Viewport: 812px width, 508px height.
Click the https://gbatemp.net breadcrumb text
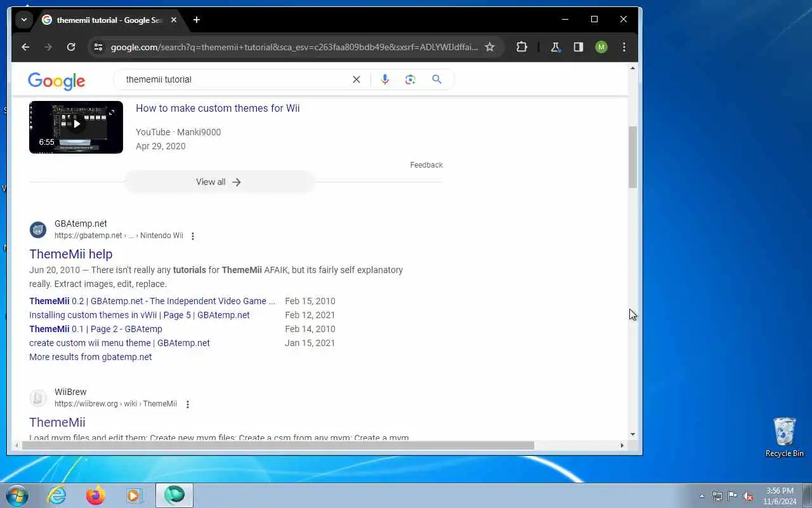click(88, 236)
